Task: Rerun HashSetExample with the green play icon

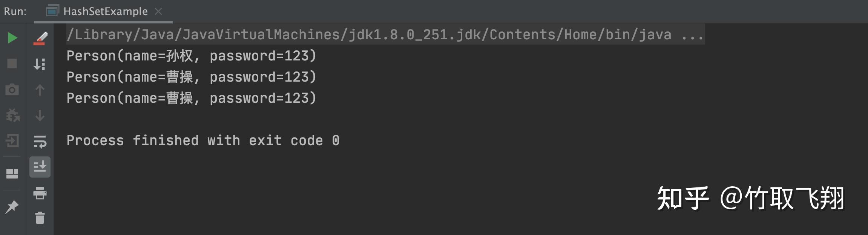Action: point(12,38)
